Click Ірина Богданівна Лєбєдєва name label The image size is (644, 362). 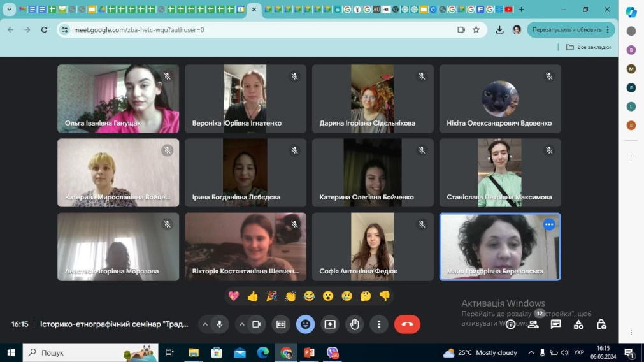coord(236,197)
